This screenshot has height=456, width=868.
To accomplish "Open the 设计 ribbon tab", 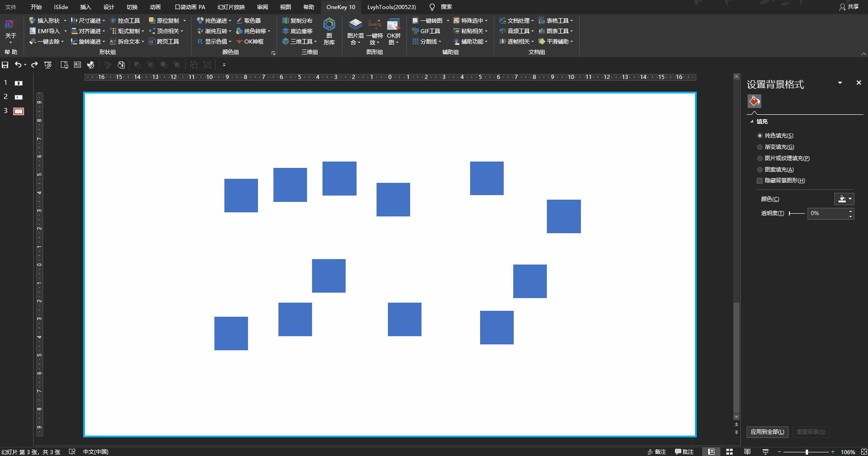I will tap(109, 7).
